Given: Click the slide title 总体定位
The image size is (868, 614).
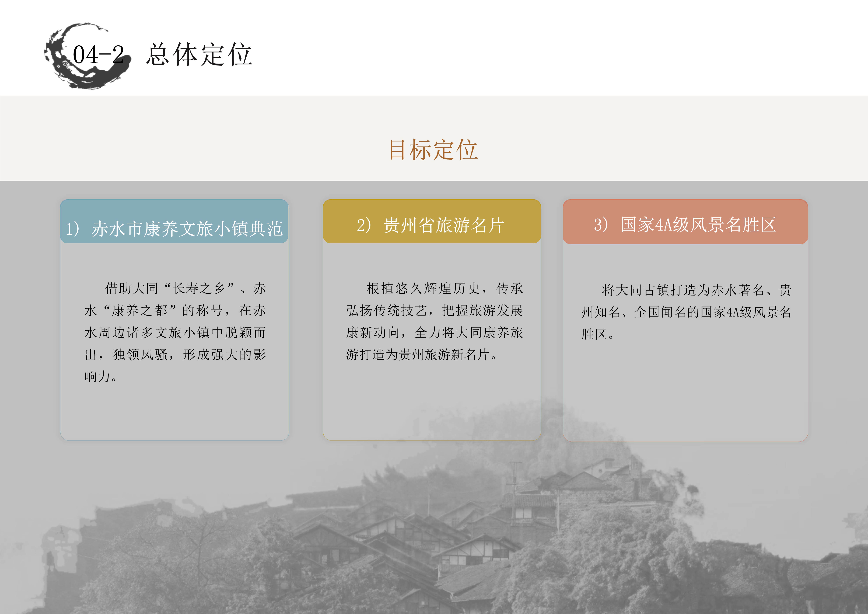Looking at the screenshot, I should (x=199, y=55).
